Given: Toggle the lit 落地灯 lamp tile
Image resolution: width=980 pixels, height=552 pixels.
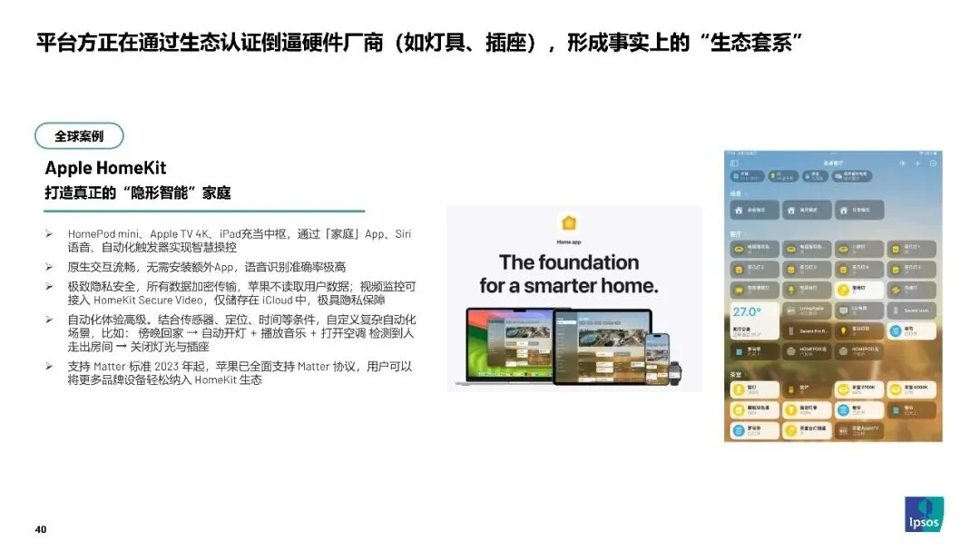Looking at the screenshot, I should click(859, 290).
